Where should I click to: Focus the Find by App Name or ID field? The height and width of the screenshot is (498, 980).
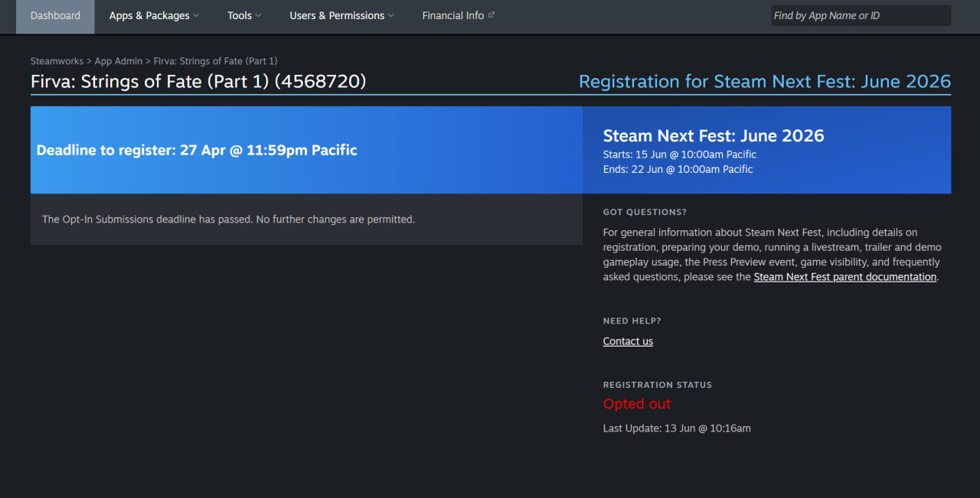(861, 16)
